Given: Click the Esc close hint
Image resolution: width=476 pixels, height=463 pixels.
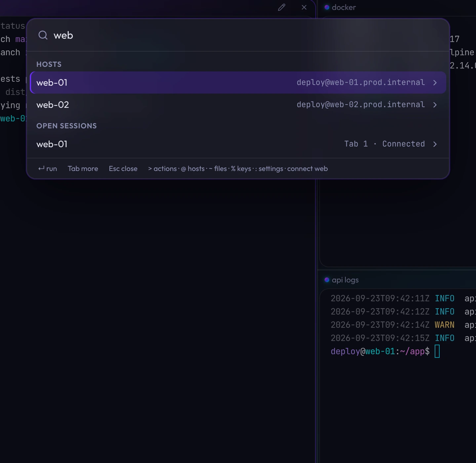Looking at the screenshot, I should (x=123, y=169).
